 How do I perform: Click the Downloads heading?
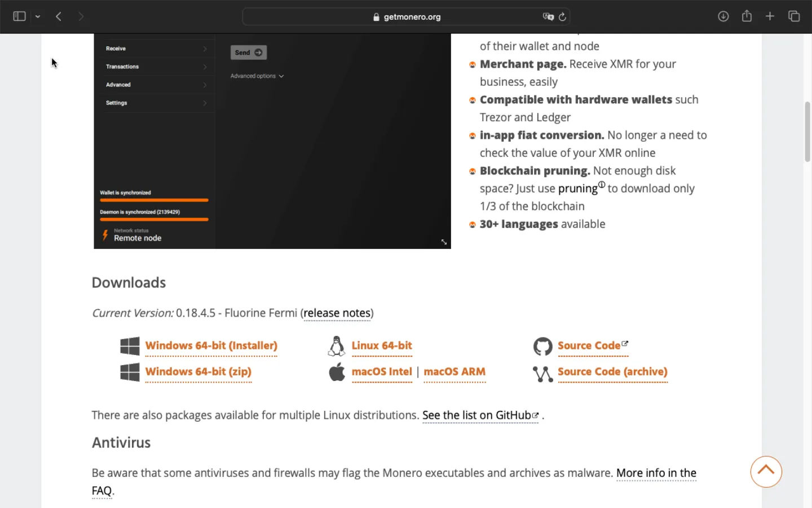tap(129, 282)
